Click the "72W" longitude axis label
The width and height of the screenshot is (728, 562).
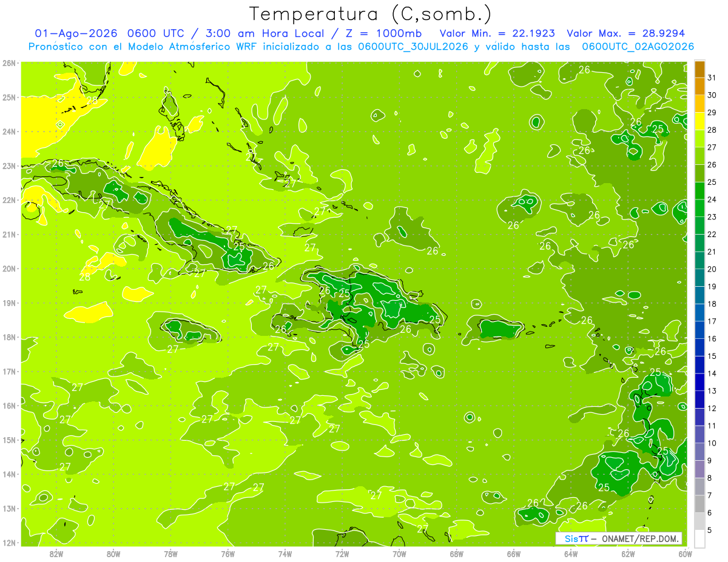(x=342, y=554)
